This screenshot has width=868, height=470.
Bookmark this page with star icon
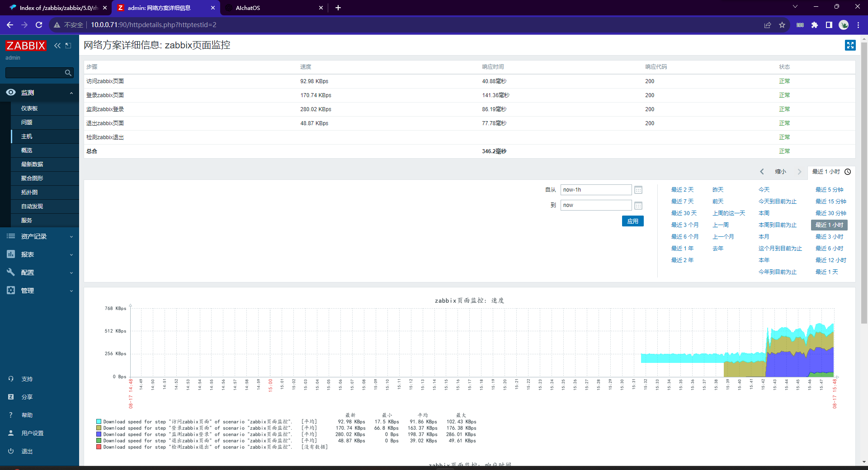782,25
